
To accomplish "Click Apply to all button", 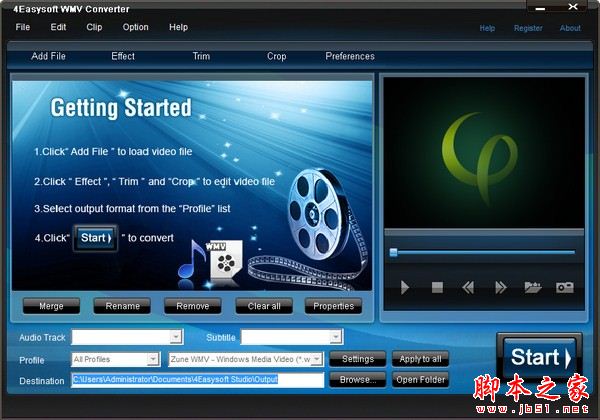I will 420,359.
